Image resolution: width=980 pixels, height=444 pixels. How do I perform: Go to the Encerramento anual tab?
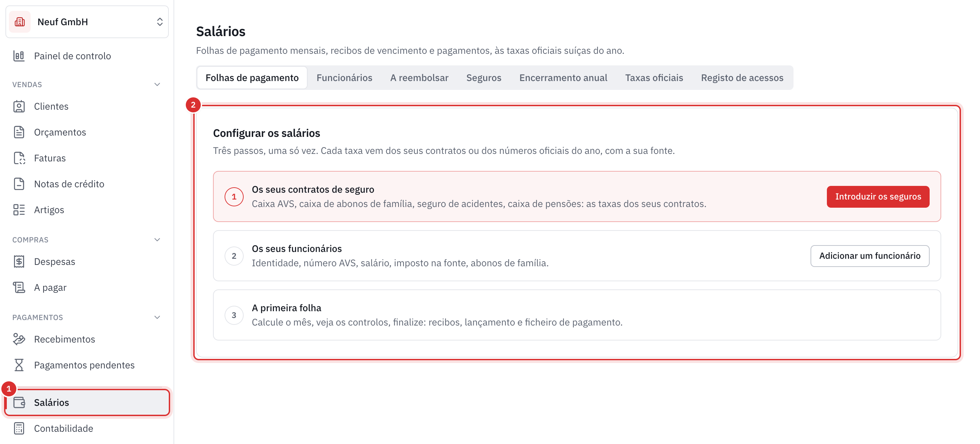(563, 78)
